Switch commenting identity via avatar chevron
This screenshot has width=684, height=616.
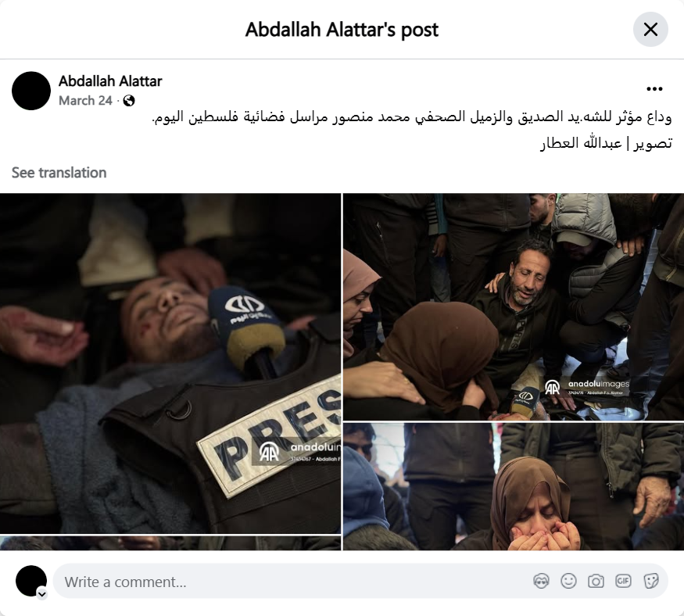tap(42, 594)
